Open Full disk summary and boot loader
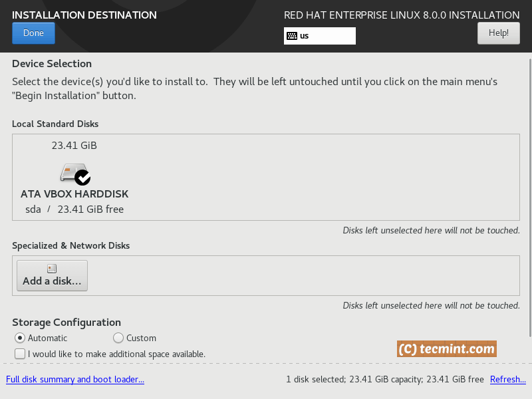Image resolution: width=532 pixels, height=399 pixels. (75, 380)
